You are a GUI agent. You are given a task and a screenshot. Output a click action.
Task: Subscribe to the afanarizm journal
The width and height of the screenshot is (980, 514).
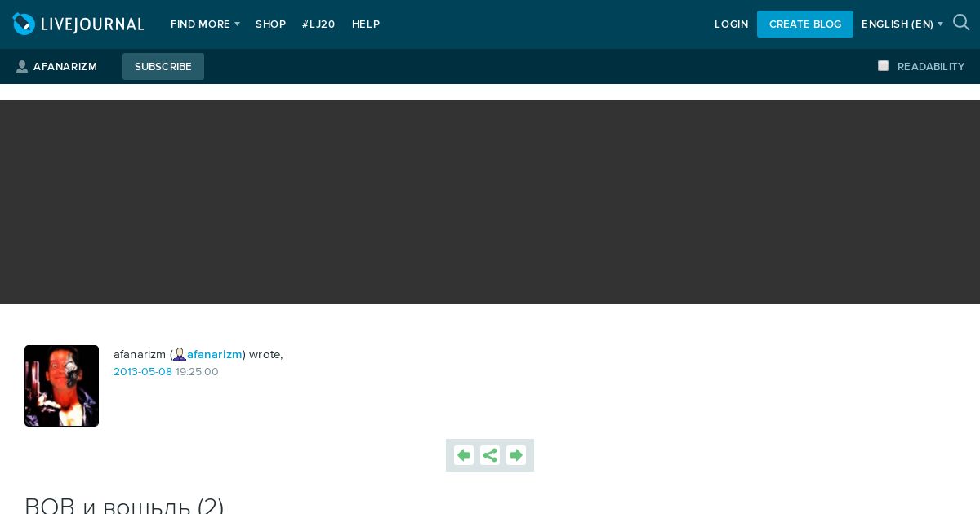[163, 66]
